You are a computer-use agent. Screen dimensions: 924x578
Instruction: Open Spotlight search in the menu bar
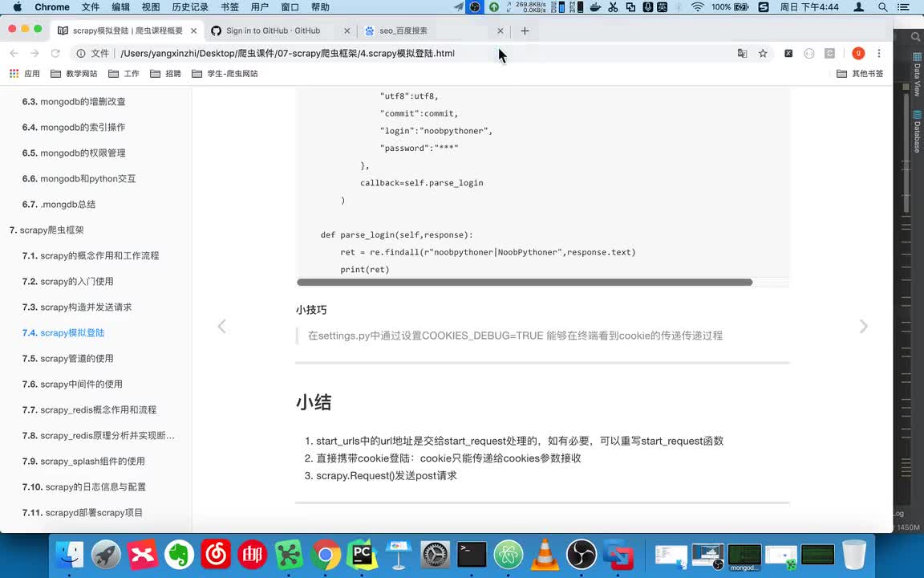pyautogui.click(x=883, y=7)
